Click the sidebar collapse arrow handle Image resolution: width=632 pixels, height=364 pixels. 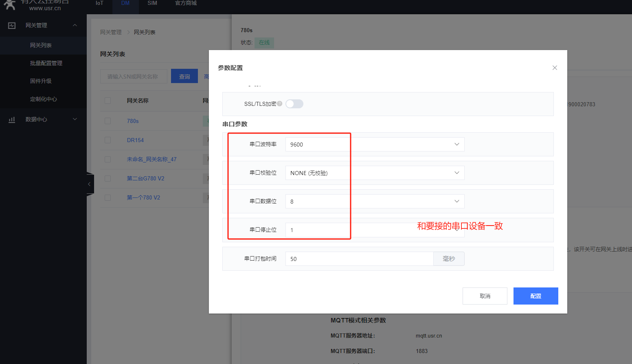tap(90, 184)
